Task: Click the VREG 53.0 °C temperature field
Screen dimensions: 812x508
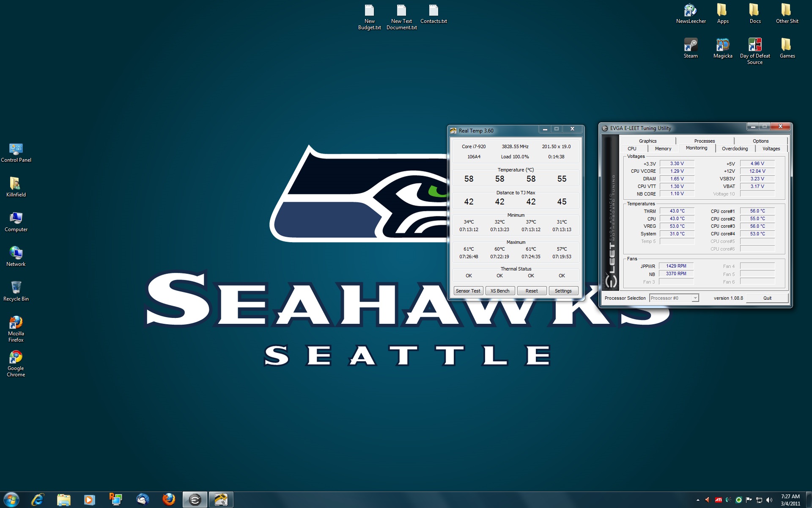Action: (x=677, y=226)
